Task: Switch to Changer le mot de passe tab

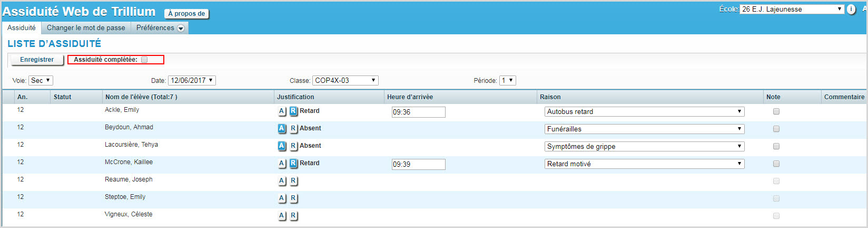Action: coord(86,28)
